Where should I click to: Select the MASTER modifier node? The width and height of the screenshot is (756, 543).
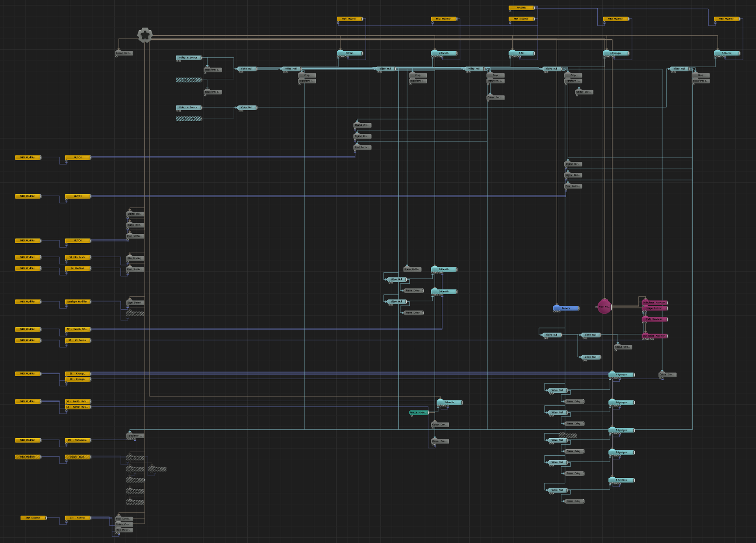521,8
